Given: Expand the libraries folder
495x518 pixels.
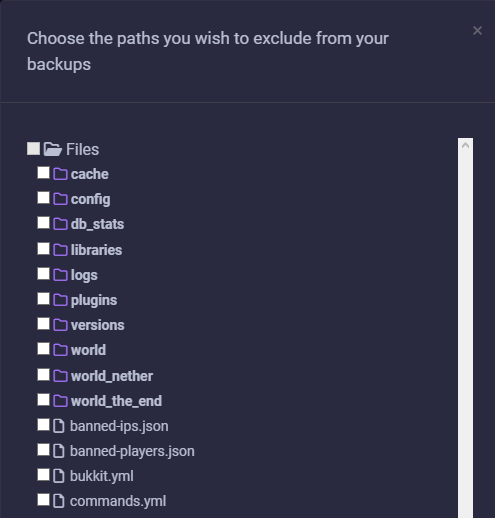Looking at the screenshot, I should [x=96, y=250].
